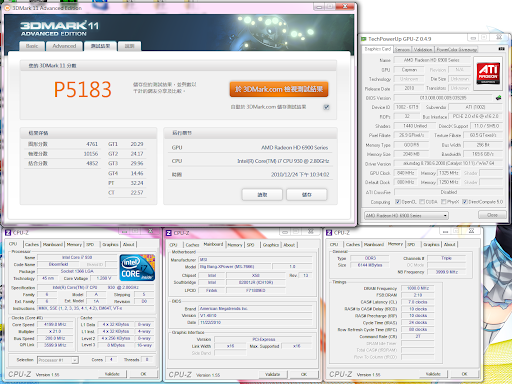
Task: Click the orange 3DMark.com view results button
Action: [x=279, y=89]
